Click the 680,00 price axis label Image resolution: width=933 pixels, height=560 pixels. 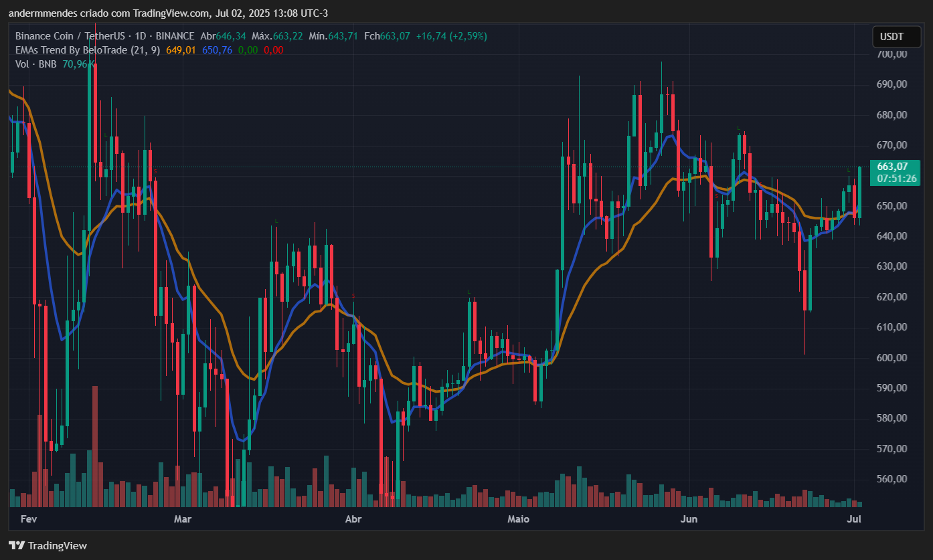892,115
